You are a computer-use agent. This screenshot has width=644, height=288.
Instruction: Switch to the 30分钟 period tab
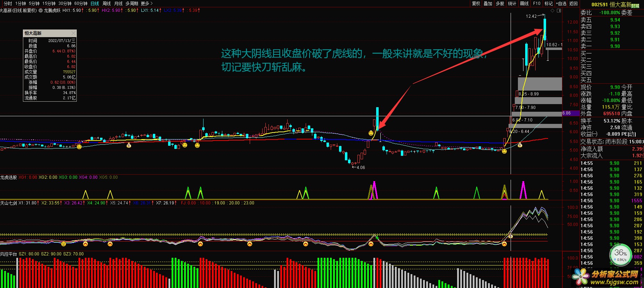[65, 3]
